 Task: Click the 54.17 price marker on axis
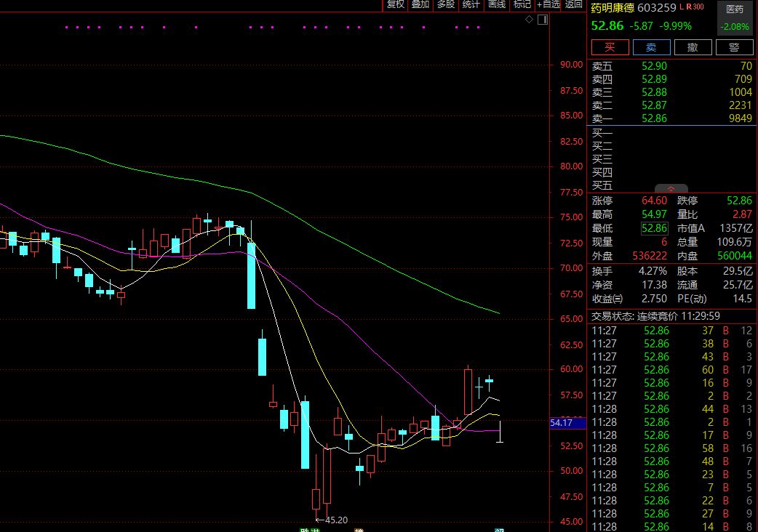point(564,422)
